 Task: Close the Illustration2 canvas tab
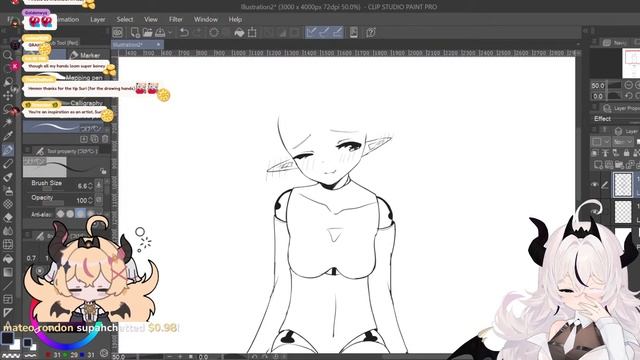tap(158, 44)
